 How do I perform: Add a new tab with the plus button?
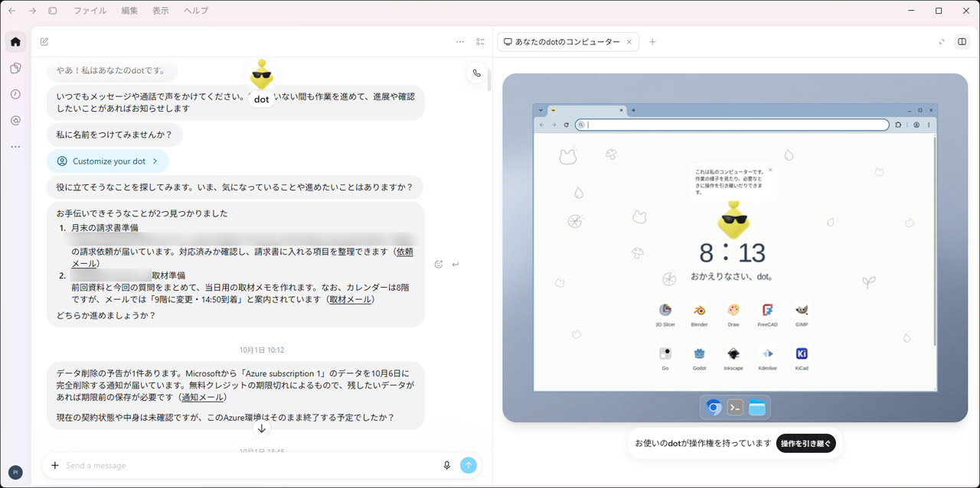(652, 42)
